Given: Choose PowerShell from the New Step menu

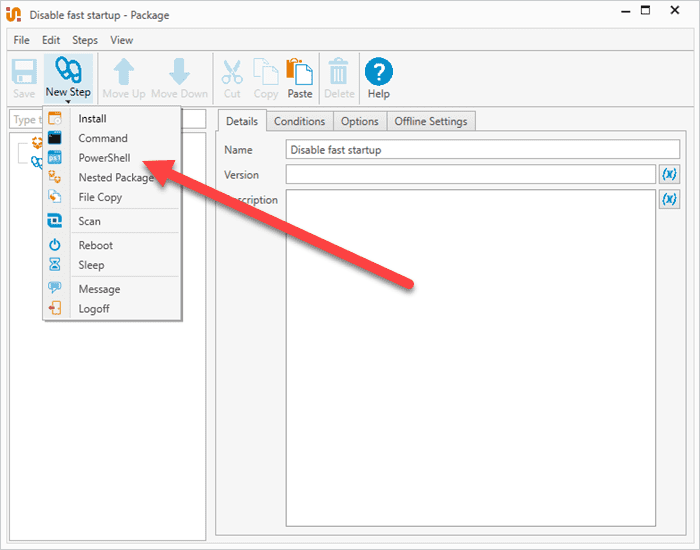Looking at the screenshot, I should tap(112, 158).
